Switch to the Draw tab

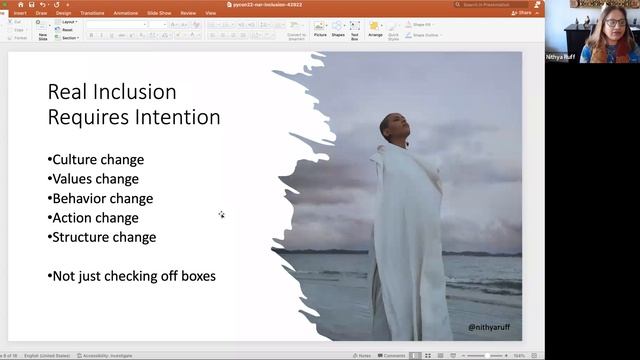(41, 13)
